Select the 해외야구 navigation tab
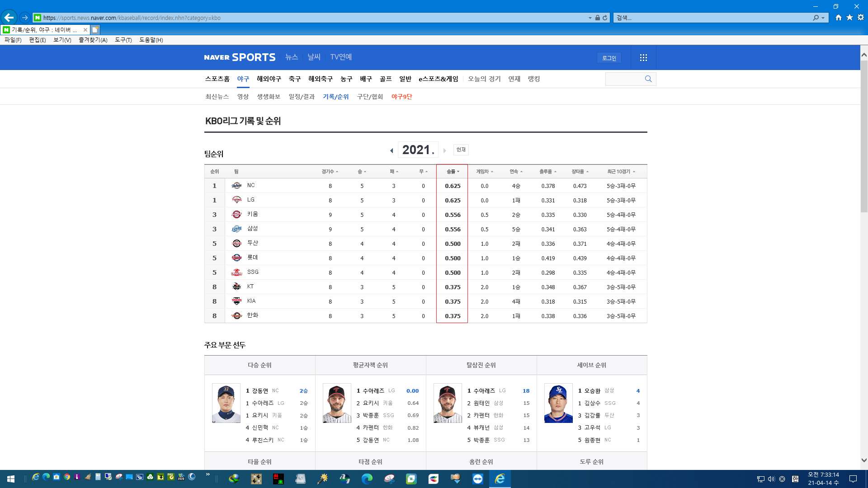The height and width of the screenshot is (488, 868). click(x=269, y=79)
